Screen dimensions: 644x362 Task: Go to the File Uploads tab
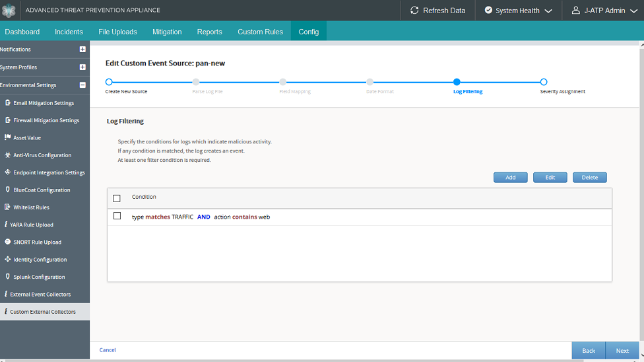118,32
